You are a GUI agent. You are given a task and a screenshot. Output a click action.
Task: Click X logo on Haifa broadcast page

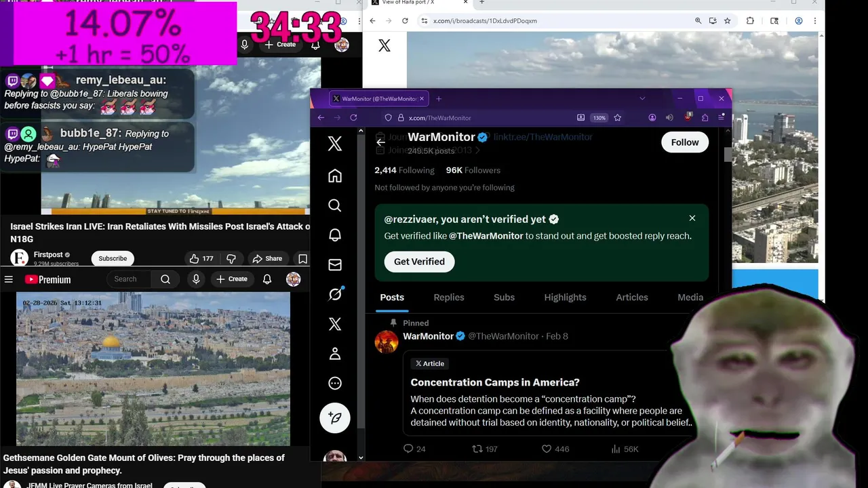click(x=384, y=45)
